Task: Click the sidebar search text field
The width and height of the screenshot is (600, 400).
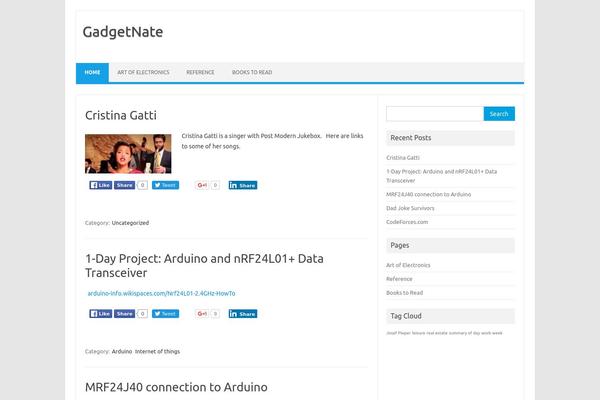Action: tap(434, 114)
